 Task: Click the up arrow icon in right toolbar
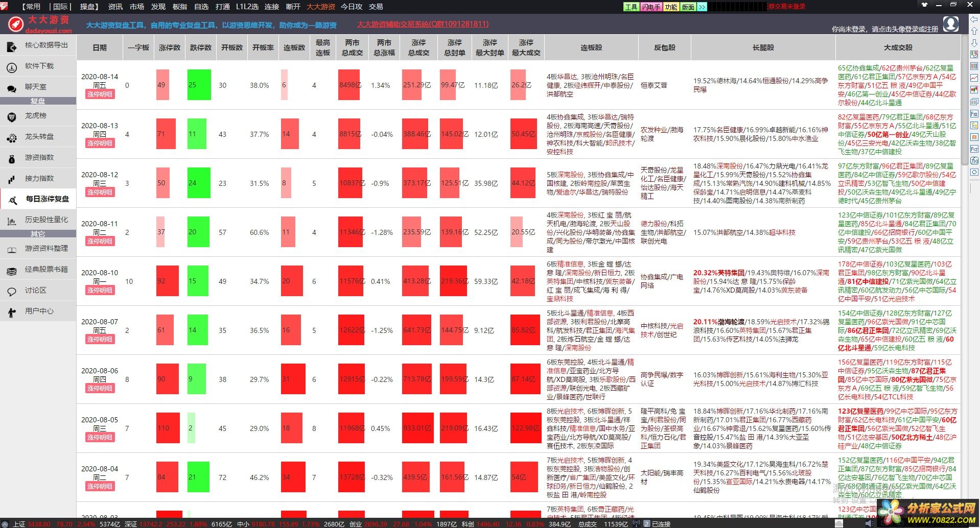974,31
